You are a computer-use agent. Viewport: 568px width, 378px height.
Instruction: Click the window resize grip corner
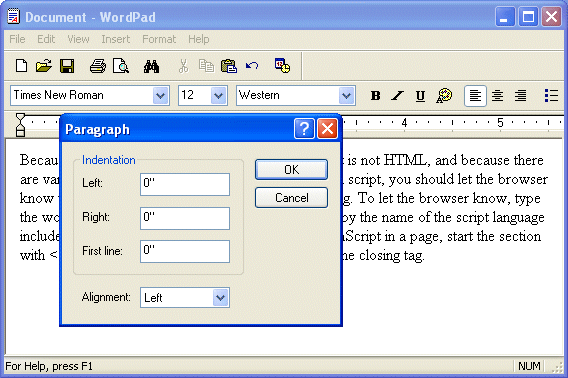(557, 367)
